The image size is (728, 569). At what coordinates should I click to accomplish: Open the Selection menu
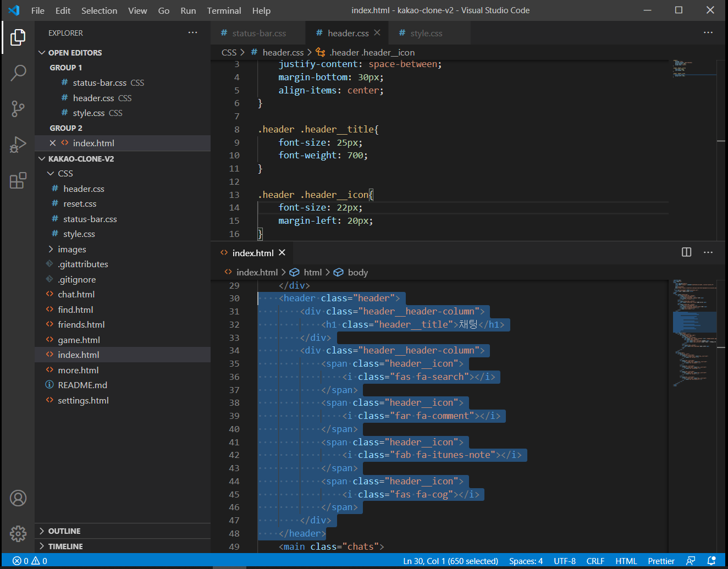99,10
